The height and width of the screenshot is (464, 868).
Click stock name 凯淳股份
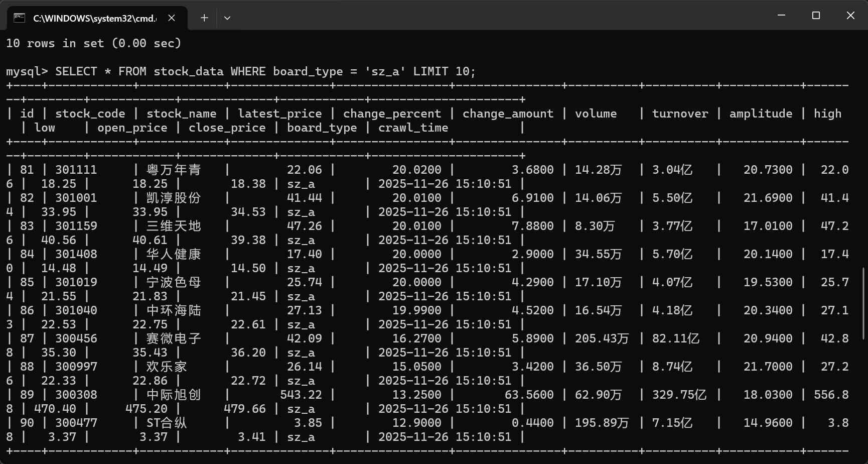click(174, 198)
